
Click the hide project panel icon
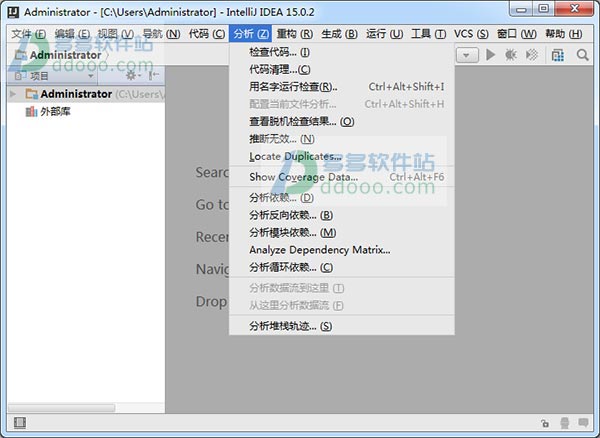click(154, 75)
